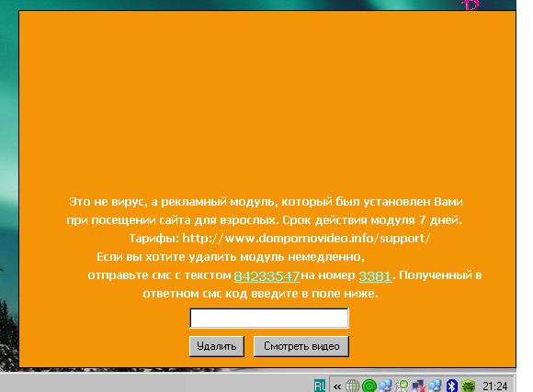Screen dimensions: 533x392
Task: Click the first network connection tray icon
Action: click(x=385, y=386)
